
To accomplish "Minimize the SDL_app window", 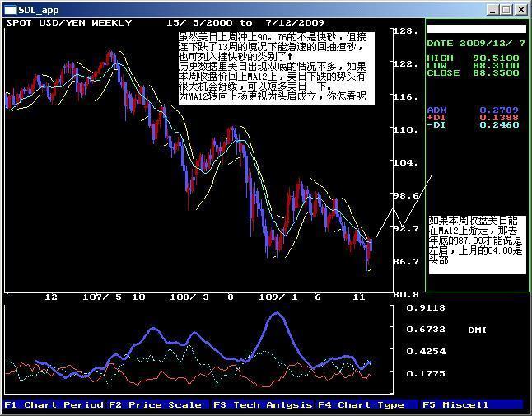I will coord(492,10).
